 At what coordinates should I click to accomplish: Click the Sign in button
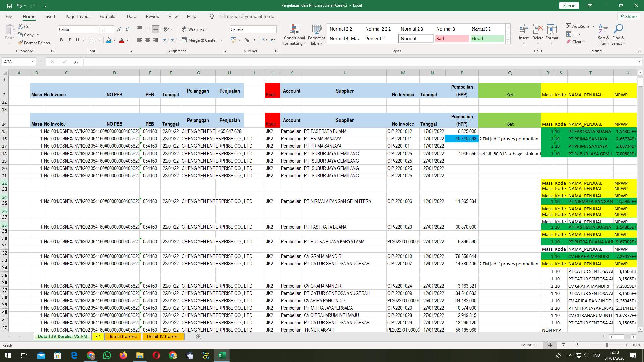pyautogui.click(x=569, y=5)
